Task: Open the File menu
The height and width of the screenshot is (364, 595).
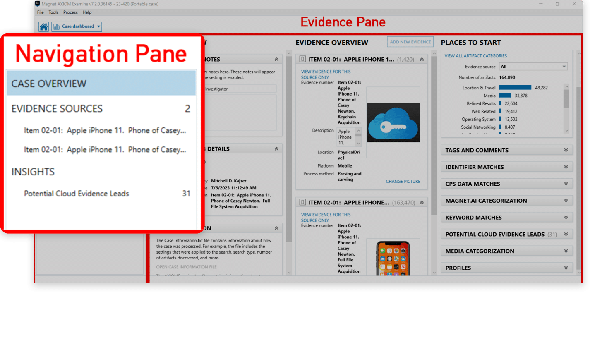Action: click(x=41, y=12)
